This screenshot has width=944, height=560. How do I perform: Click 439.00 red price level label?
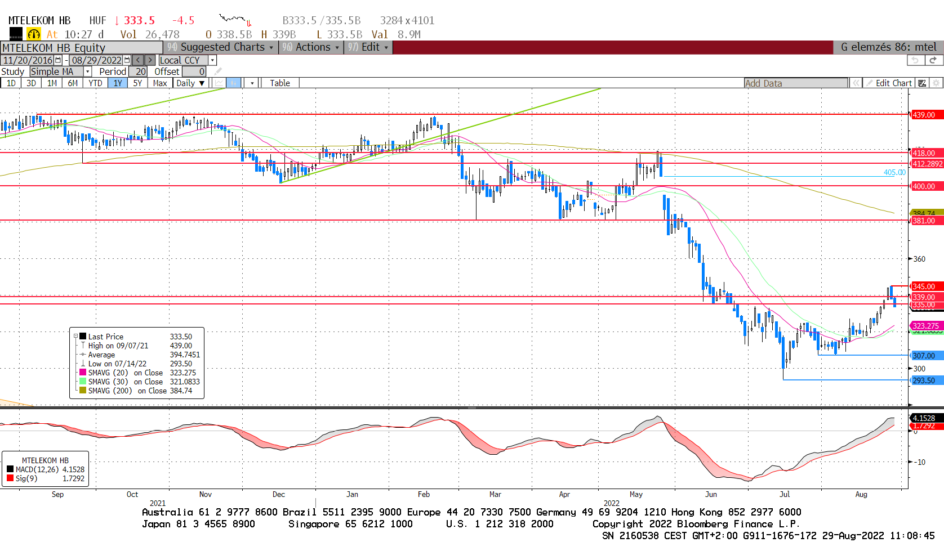coord(927,115)
